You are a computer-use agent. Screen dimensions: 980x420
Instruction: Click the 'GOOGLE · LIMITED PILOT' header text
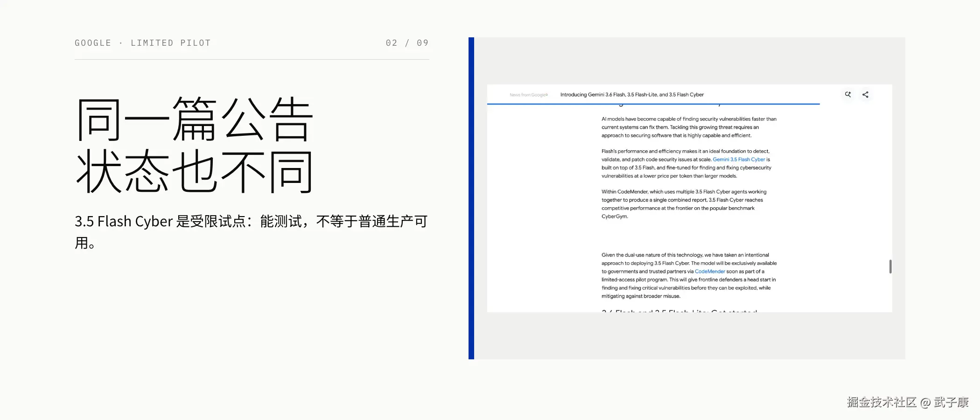(x=143, y=43)
